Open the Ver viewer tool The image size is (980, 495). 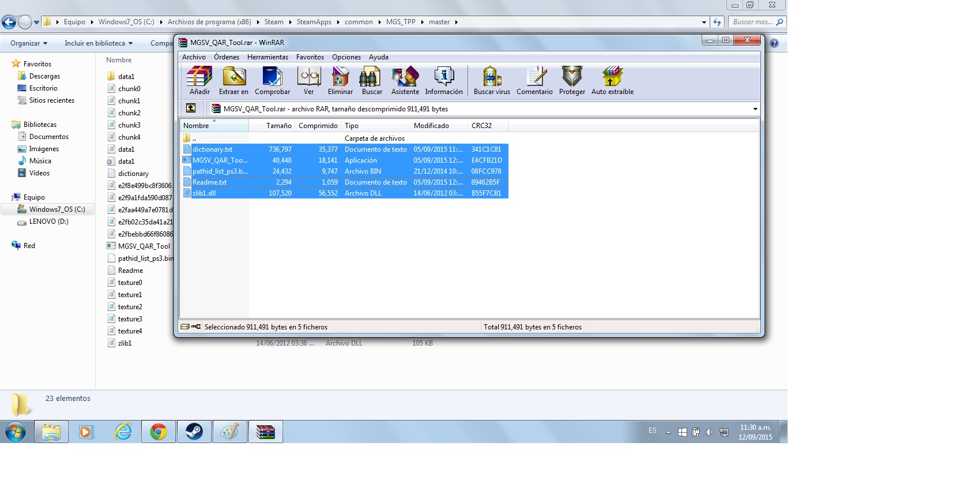point(309,80)
